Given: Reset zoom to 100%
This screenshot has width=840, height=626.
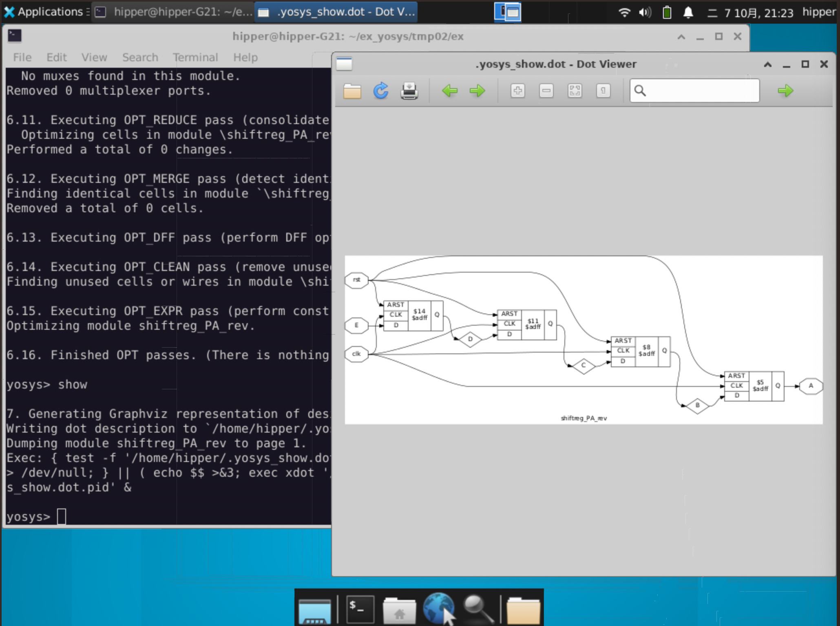Looking at the screenshot, I should [603, 91].
